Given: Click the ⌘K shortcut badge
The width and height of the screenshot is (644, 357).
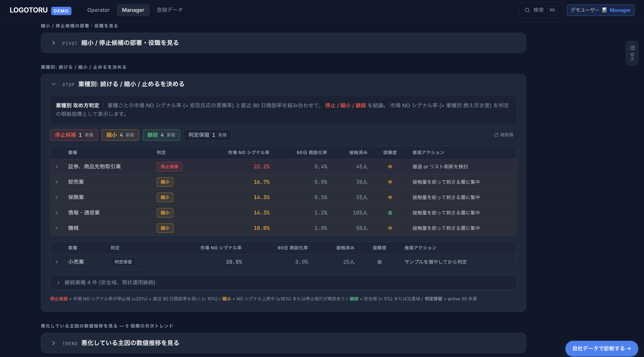Looking at the screenshot, I should click(x=553, y=10).
